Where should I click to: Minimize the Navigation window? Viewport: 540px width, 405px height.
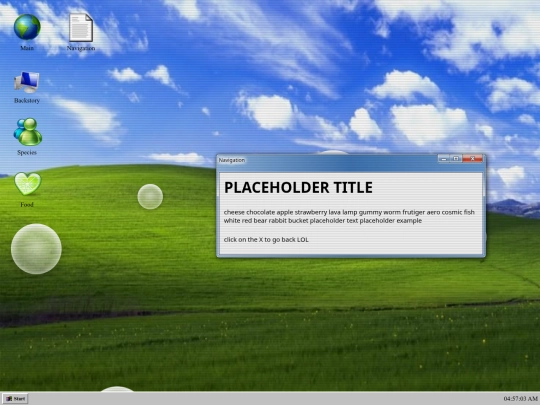coord(444,158)
